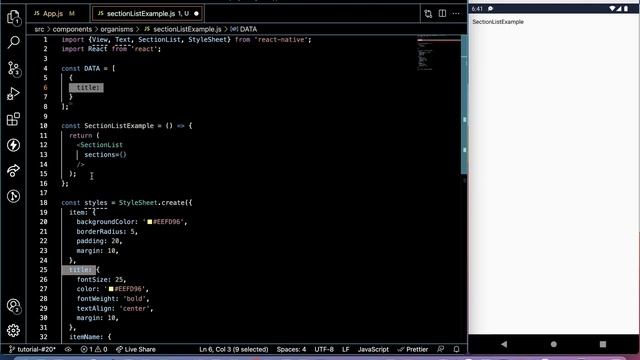Open the problems errors and warnings indicator
640x360 pixels.
point(94,349)
